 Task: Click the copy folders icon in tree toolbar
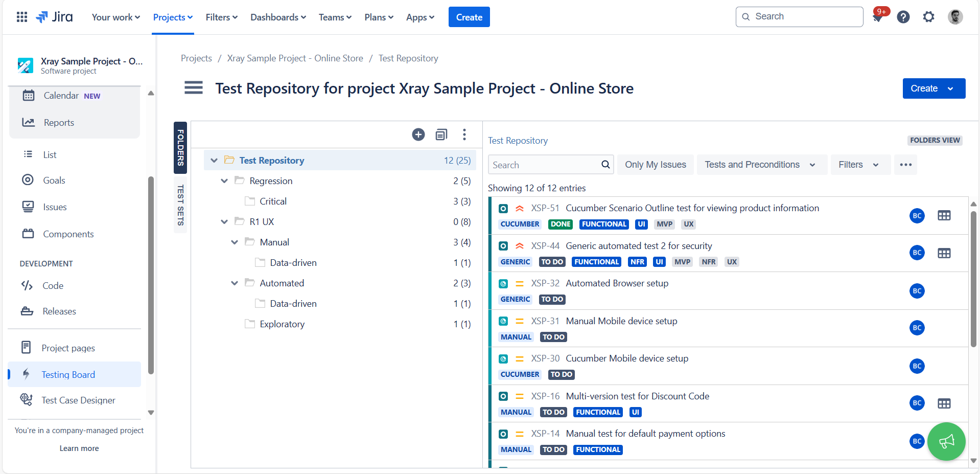441,134
